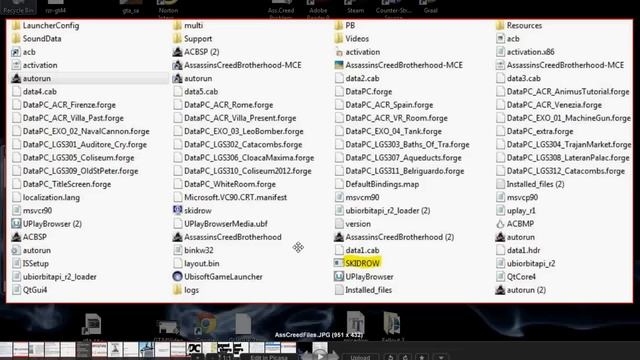The height and width of the screenshot is (360, 640).
Task: Select data4.cab file name
Action: 40,92
